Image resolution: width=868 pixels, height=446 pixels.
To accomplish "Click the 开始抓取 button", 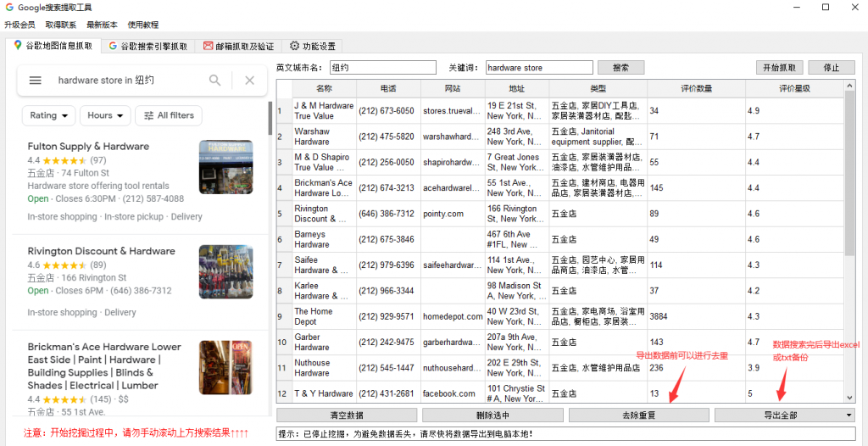I will [780, 68].
